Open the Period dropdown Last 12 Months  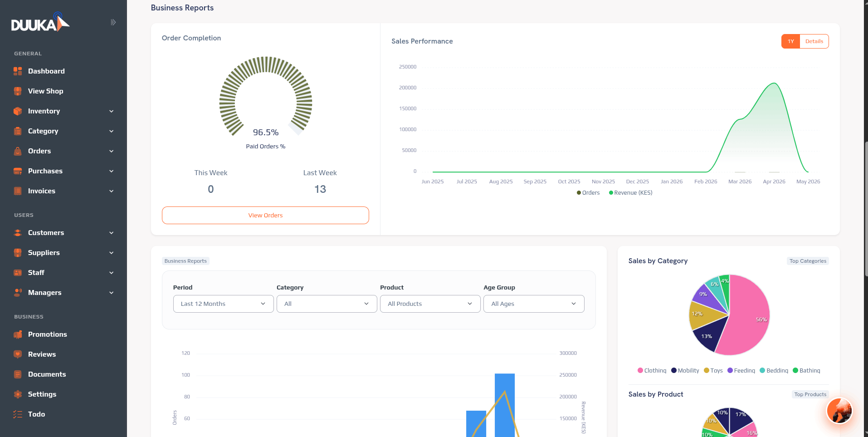(223, 304)
